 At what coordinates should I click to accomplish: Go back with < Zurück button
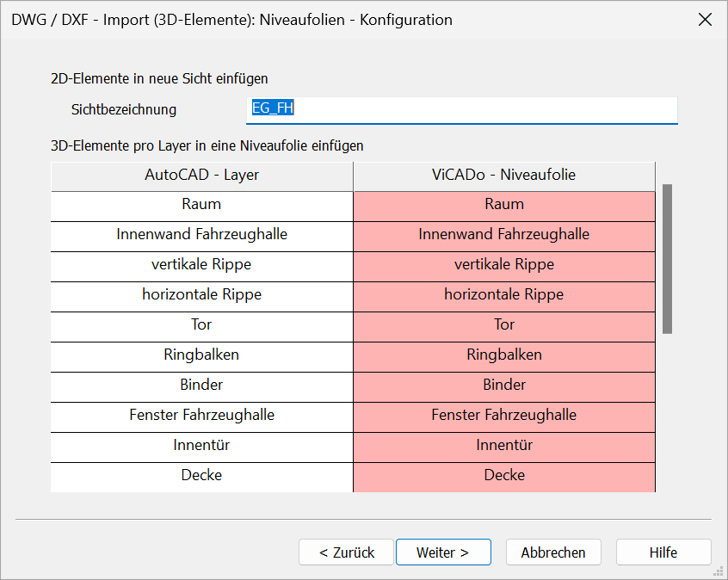346,552
